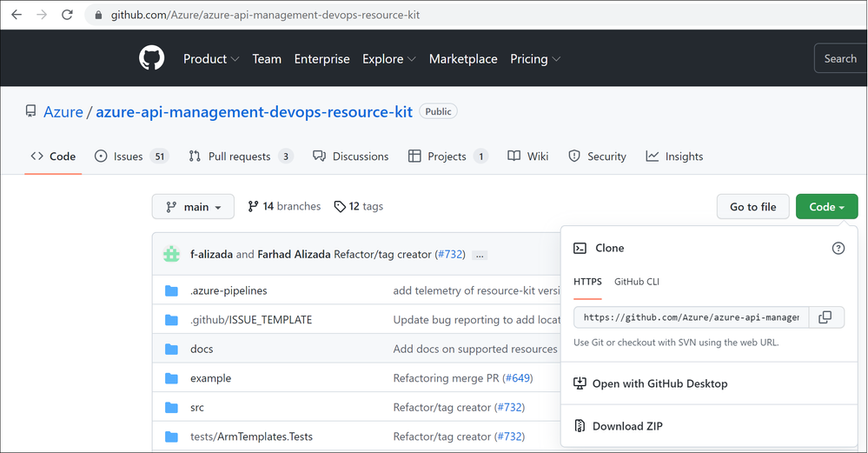Copy the HTTPS clone URL

point(825,317)
